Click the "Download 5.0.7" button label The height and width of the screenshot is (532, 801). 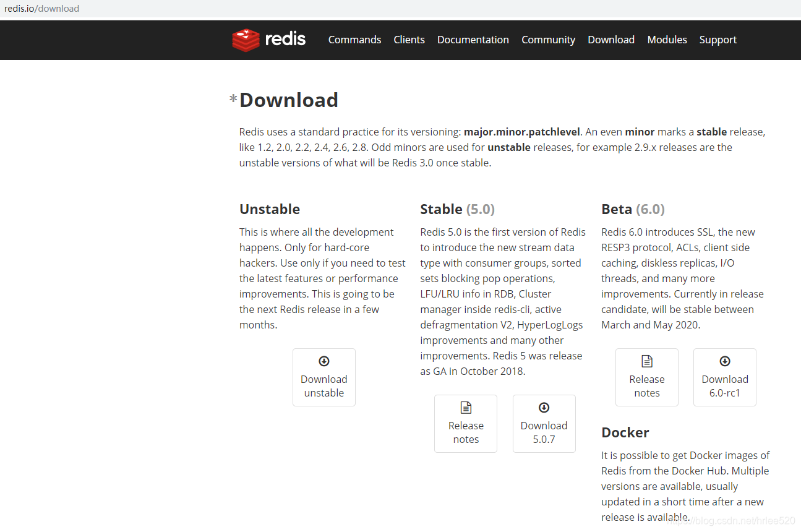pyautogui.click(x=544, y=432)
